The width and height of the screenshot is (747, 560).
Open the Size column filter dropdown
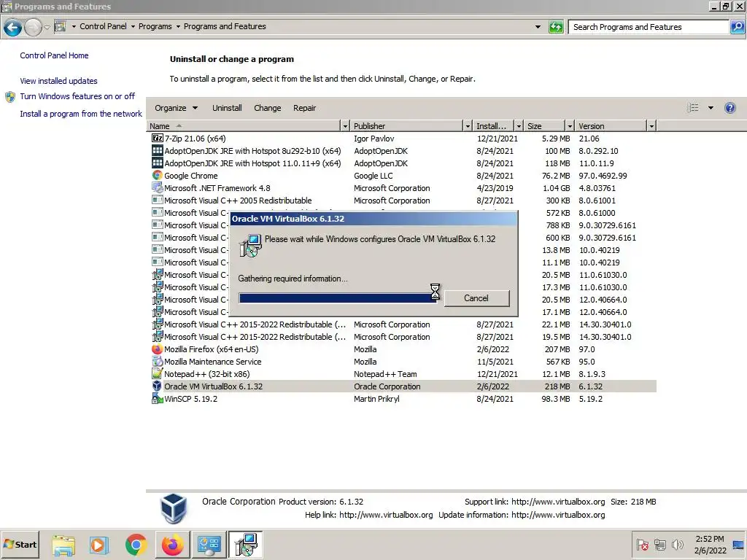point(570,125)
